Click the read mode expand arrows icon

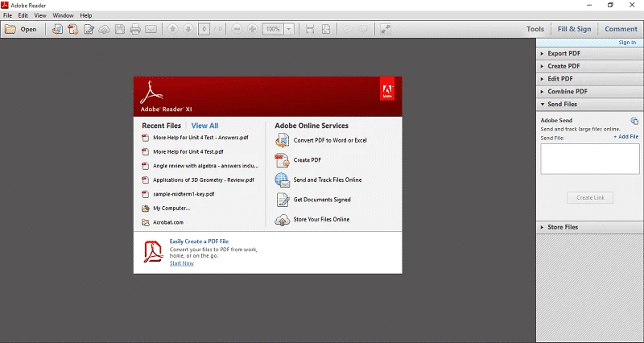click(386, 29)
